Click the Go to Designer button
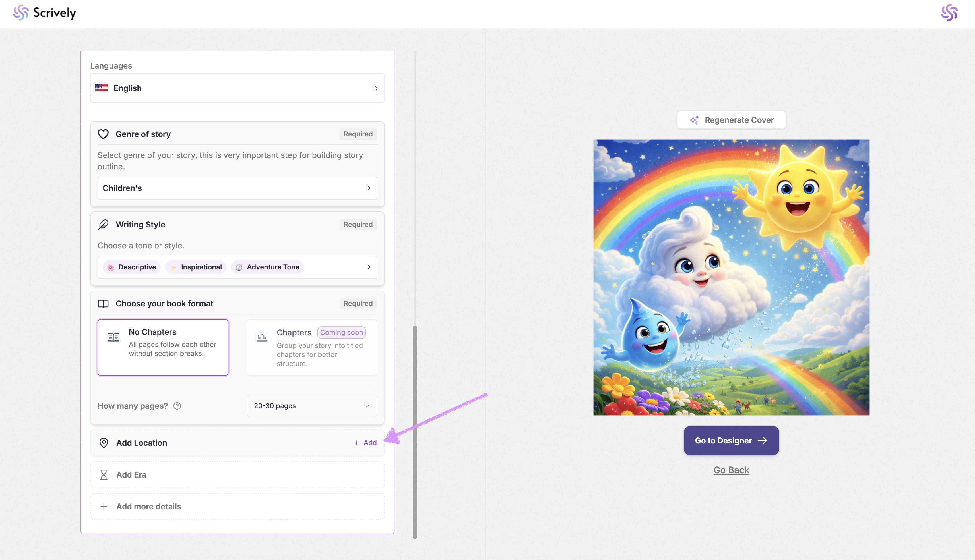Screen dimensions: 975x560 731,440
